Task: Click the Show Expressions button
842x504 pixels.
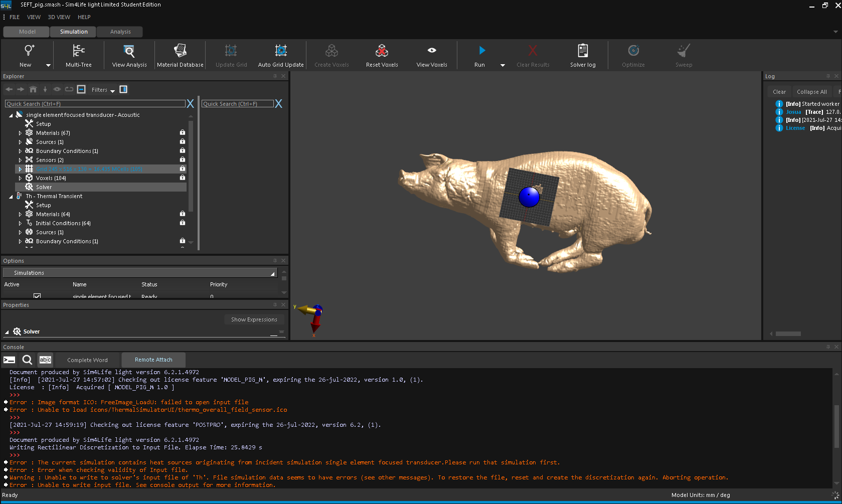Action: coord(254,319)
